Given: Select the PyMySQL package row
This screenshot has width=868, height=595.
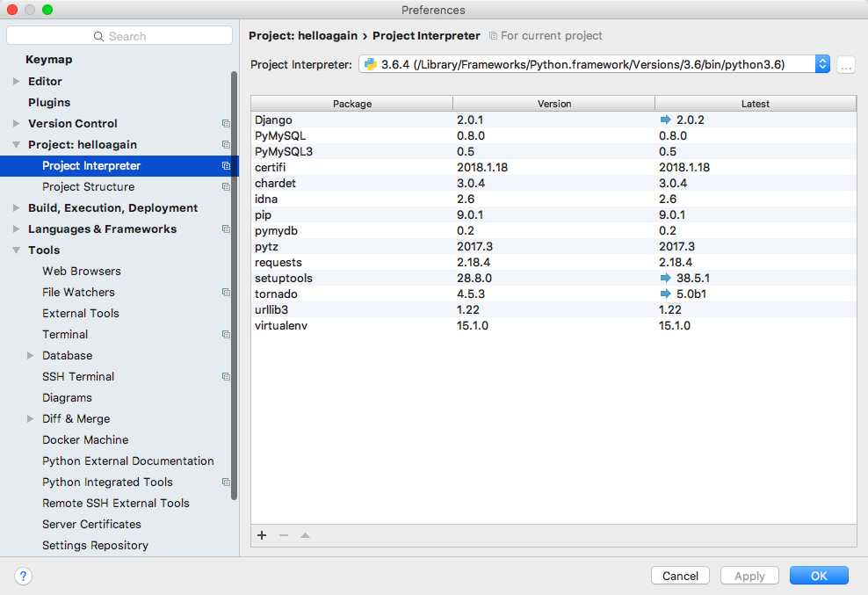Looking at the screenshot, I should (553, 135).
